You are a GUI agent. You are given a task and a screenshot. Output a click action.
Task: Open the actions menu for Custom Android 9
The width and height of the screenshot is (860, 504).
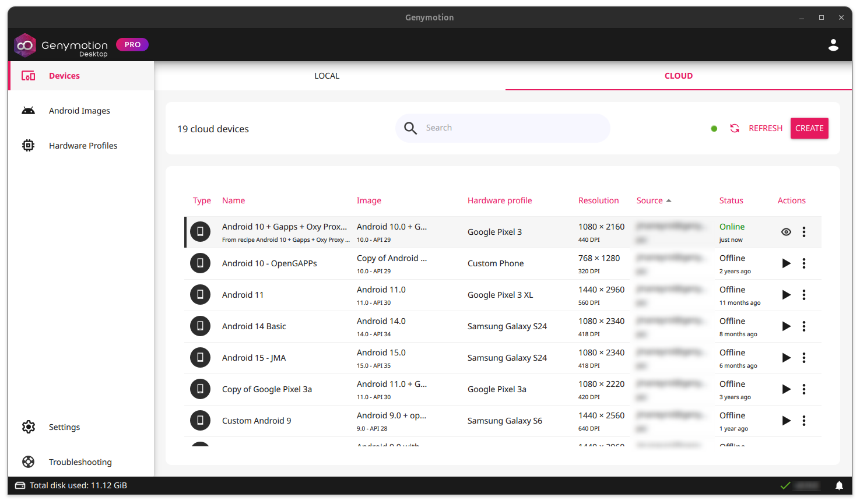point(804,420)
